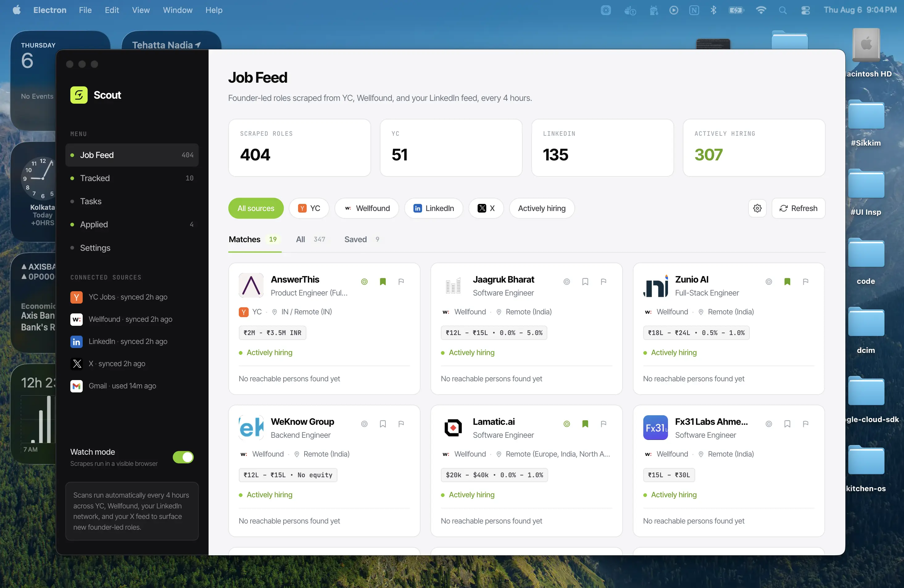904x588 pixels.
Task: Filter jobs by X source
Action: click(486, 208)
